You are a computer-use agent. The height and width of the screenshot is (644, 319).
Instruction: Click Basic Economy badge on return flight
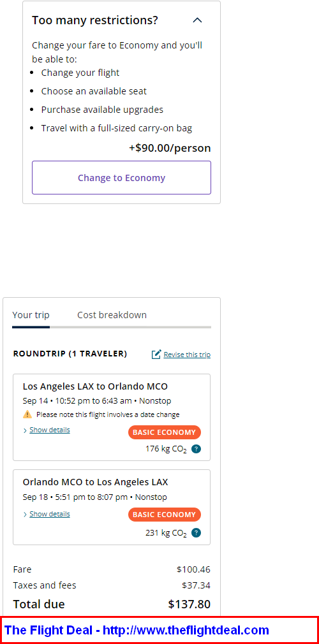coord(165,515)
